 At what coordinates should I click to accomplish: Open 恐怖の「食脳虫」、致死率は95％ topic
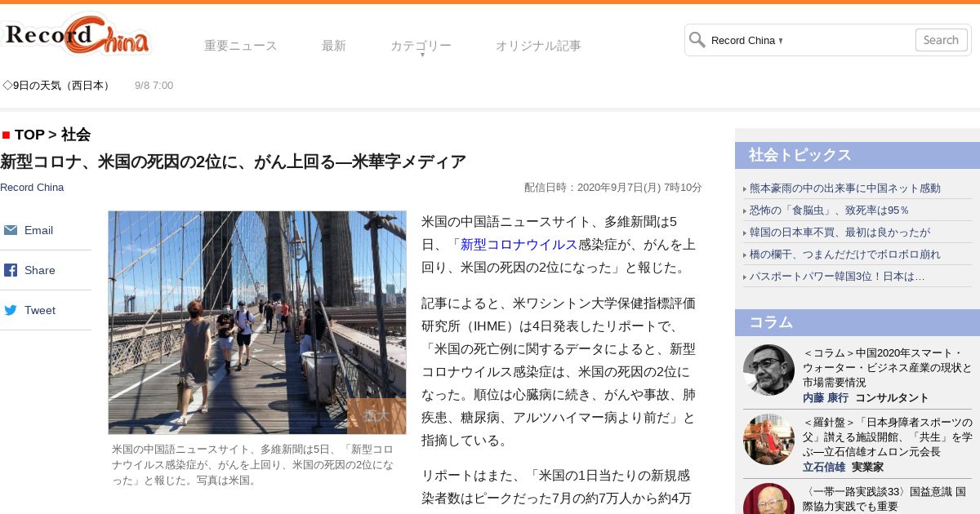[x=830, y=210]
